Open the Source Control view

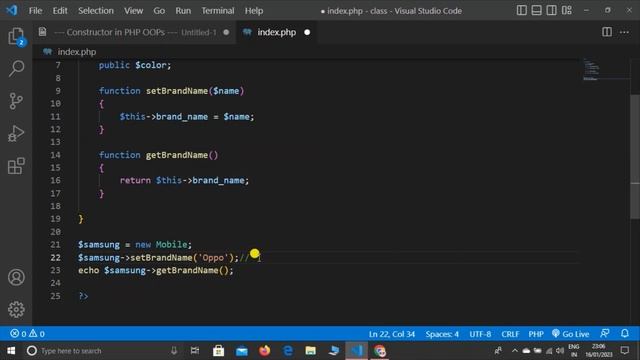pos(16,101)
